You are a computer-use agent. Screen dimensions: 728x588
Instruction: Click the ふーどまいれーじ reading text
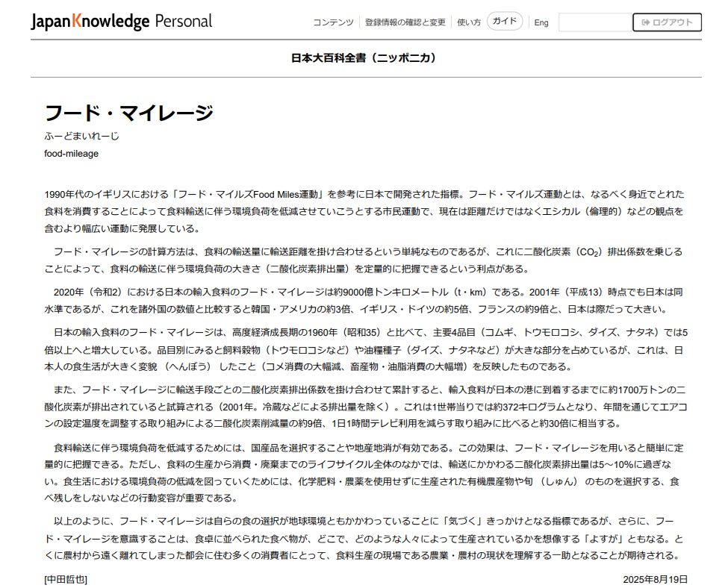point(81,136)
